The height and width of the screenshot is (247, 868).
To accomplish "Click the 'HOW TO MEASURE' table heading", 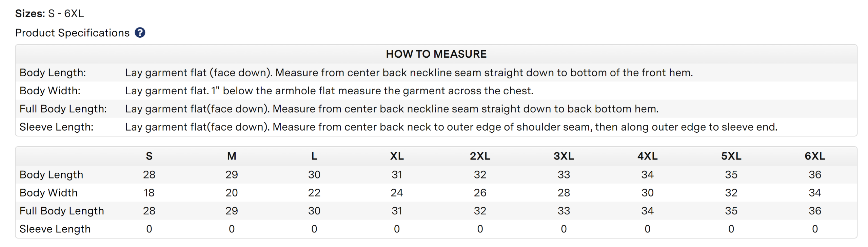I will pos(436,54).
